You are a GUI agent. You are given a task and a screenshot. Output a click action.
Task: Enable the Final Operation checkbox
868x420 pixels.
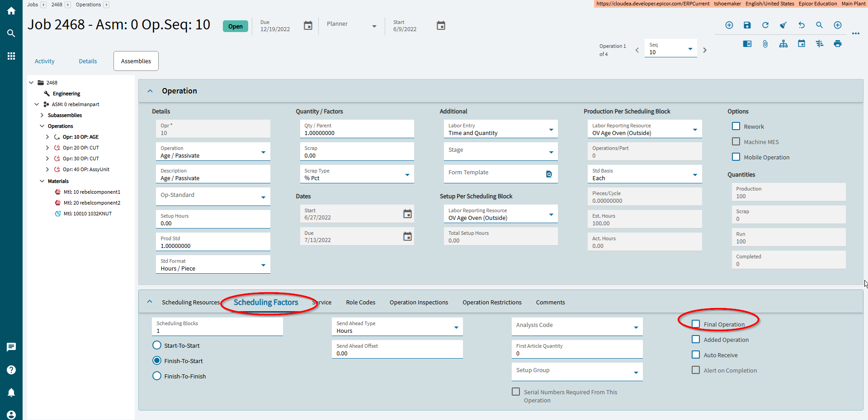696,324
